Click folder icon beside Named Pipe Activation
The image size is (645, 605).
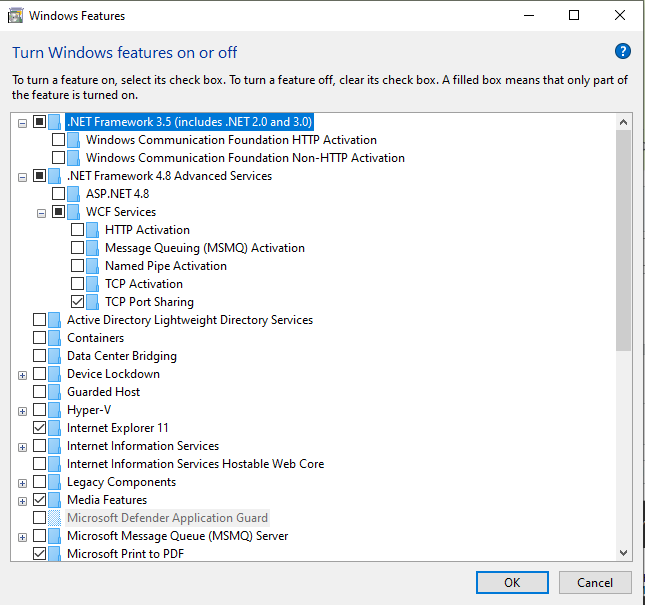point(93,266)
